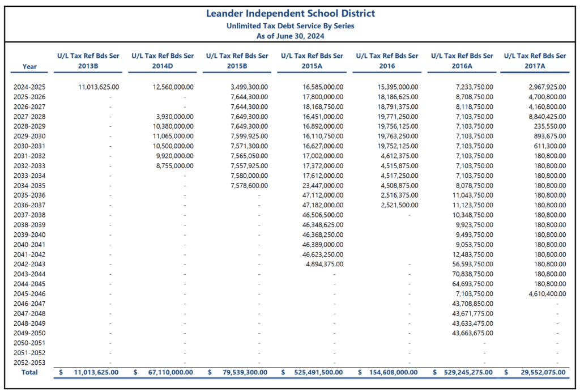Click the 235,550.00 cell
580x392 pixels.
click(x=550, y=126)
